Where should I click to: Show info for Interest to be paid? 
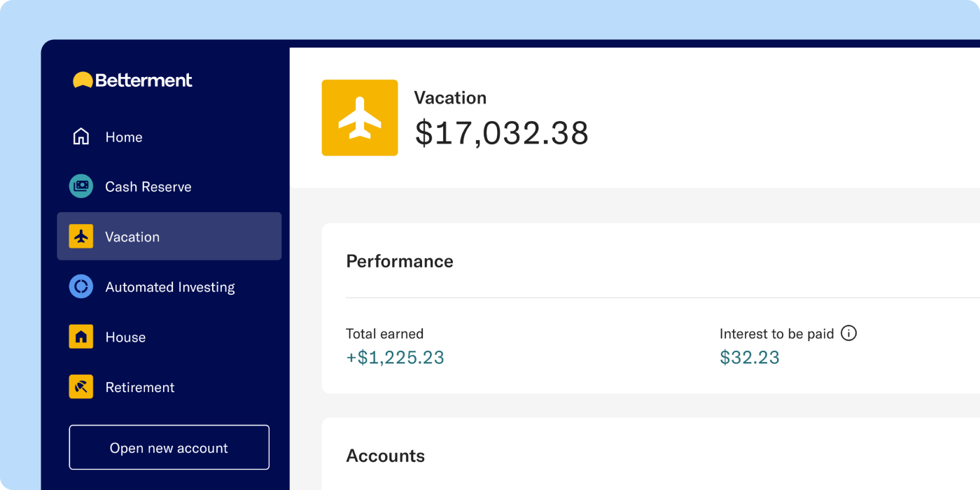[x=848, y=334]
